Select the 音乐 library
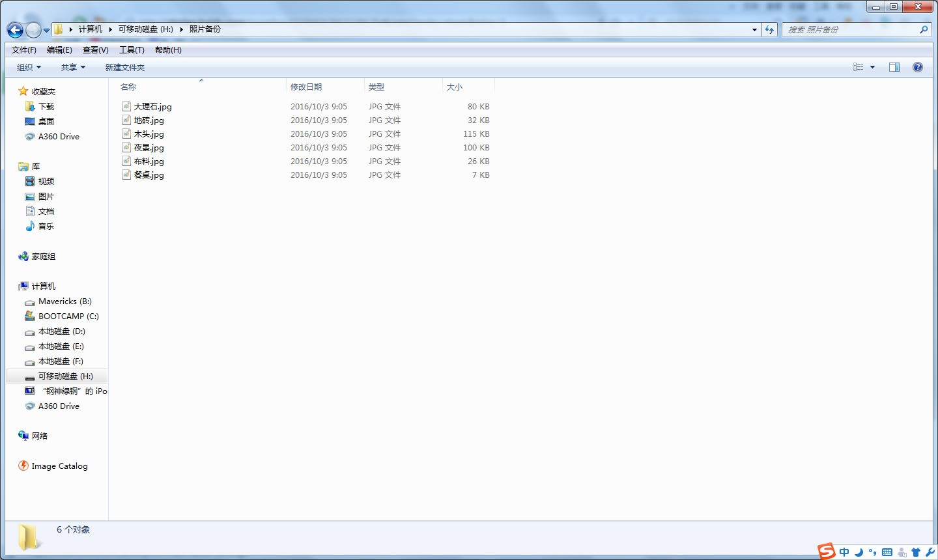Image resolution: width=938 pixels, height=560 pixels. pos(46,227)
